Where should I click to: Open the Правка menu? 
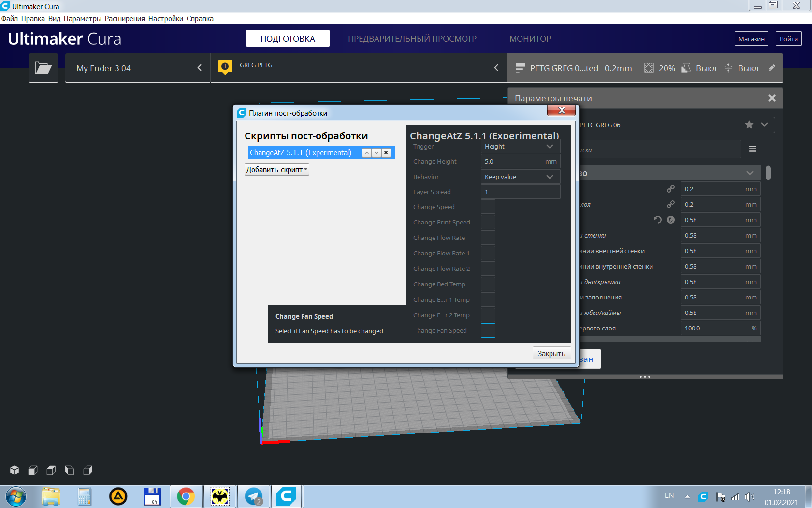coord(33,19)
